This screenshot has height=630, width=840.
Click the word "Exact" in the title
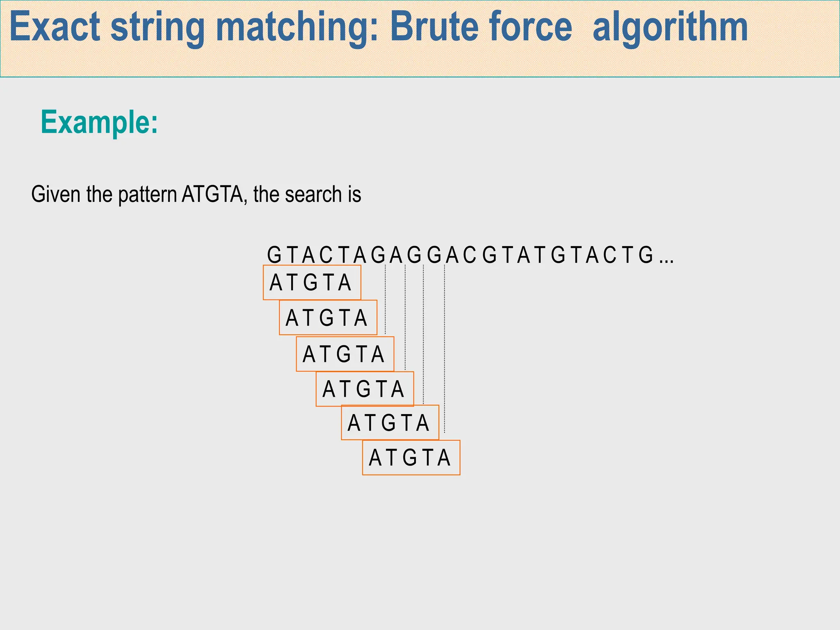coord(55,27)
